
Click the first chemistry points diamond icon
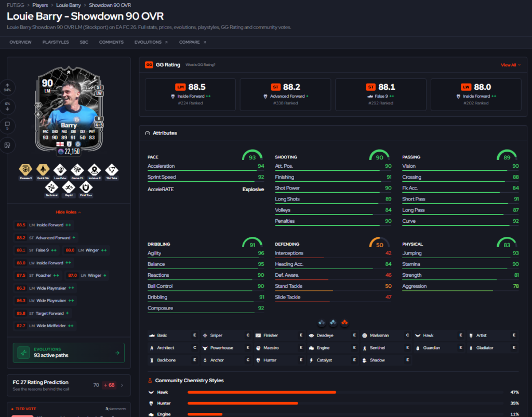(x=322, y=322)
